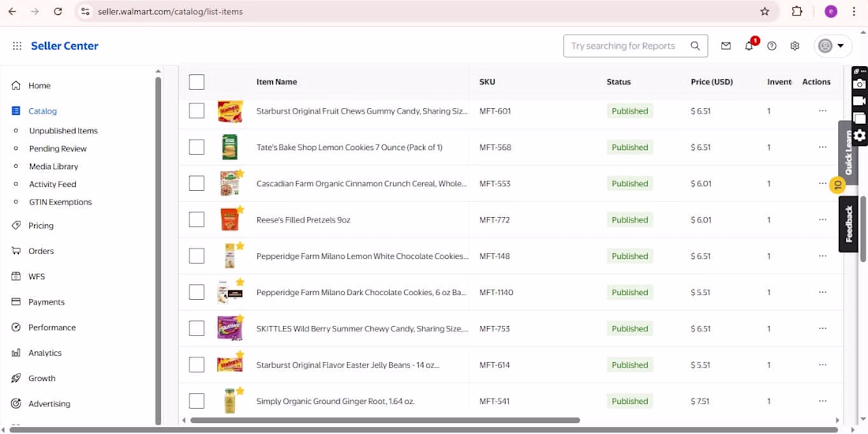Click the browser extensions puzzle icon
This screenshot has width=868, height=434.
pos(797,11)
